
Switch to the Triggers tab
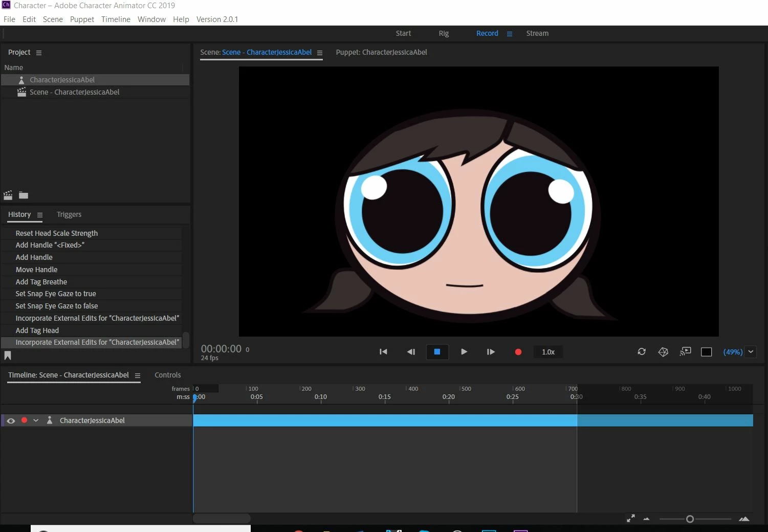[x=69, y=214]
